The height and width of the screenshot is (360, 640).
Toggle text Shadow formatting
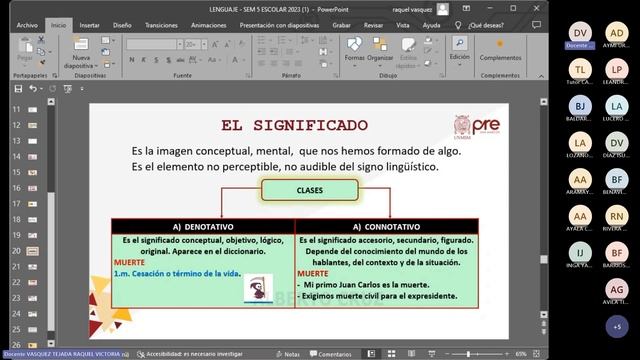pyautogui.click(x=168, y=60)
